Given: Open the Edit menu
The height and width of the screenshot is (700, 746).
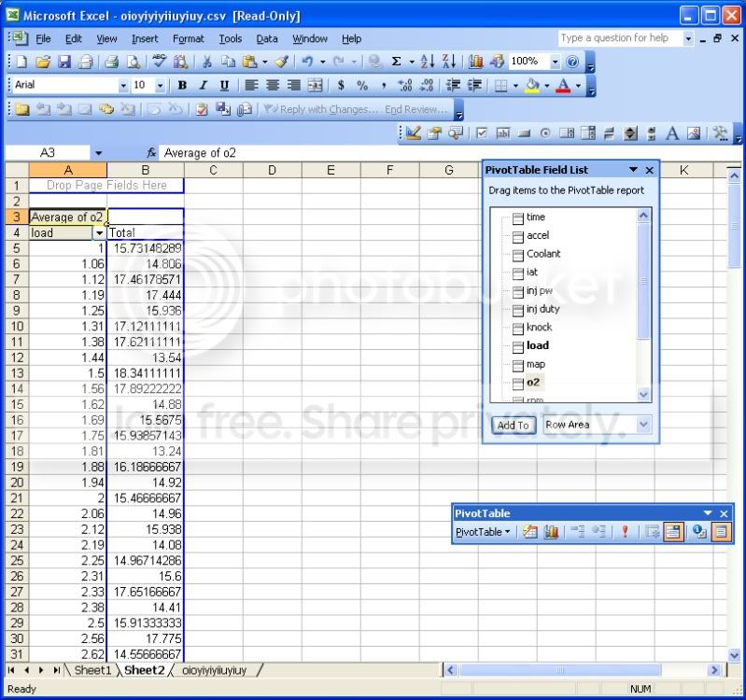Looking at the screenshot, I should [x=73, y=38].
